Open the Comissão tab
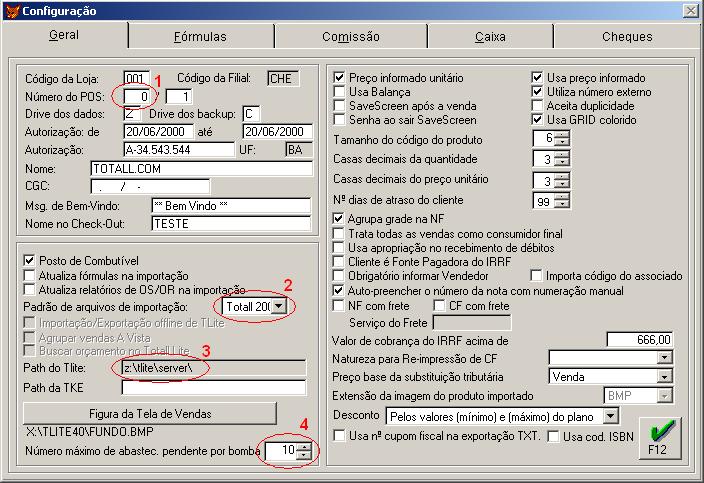 351,36
